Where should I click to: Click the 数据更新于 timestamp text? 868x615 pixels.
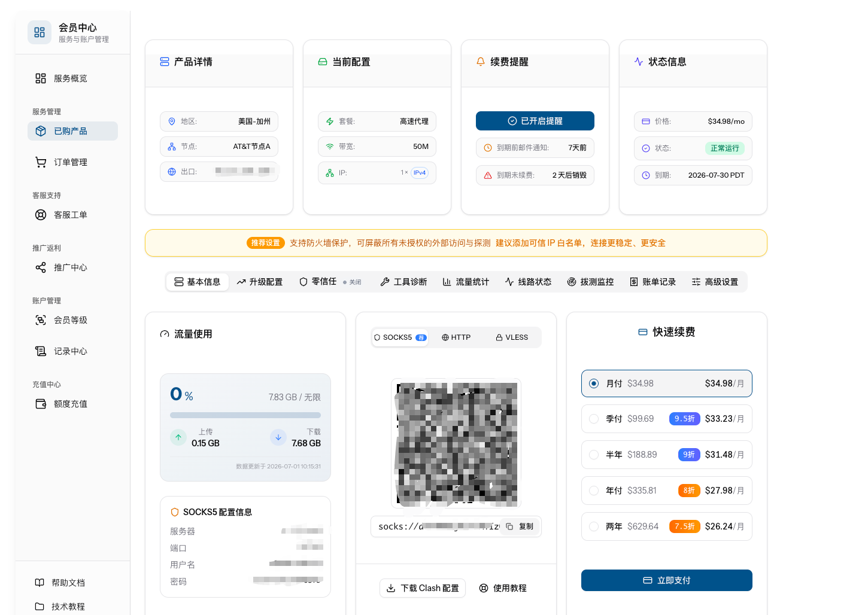278,467
